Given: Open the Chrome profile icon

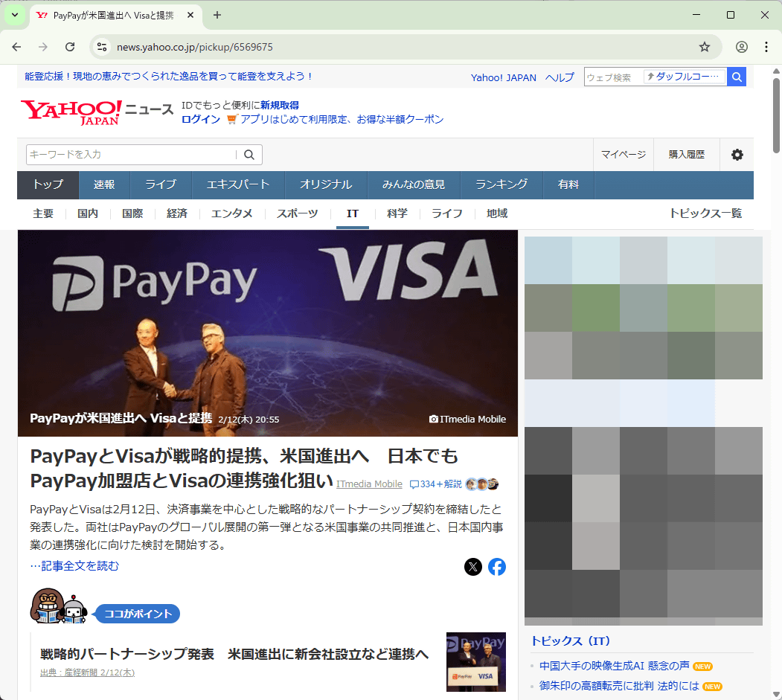Looking at the screenshot, I should click(x=742, y=47).
